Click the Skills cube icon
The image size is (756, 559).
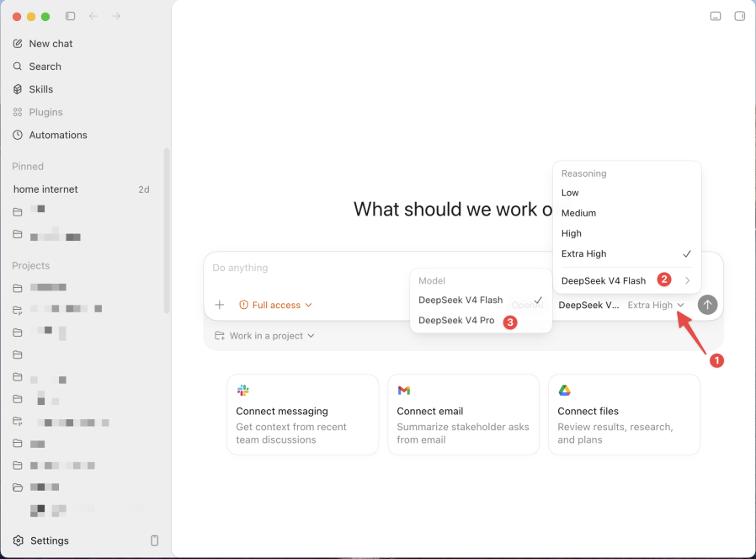tap(18, 89)
